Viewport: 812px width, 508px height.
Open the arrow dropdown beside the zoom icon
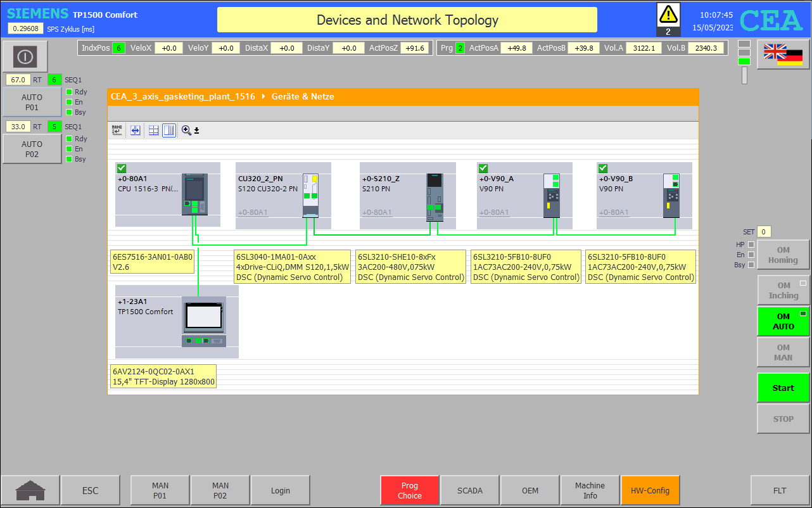click(196, 130)
